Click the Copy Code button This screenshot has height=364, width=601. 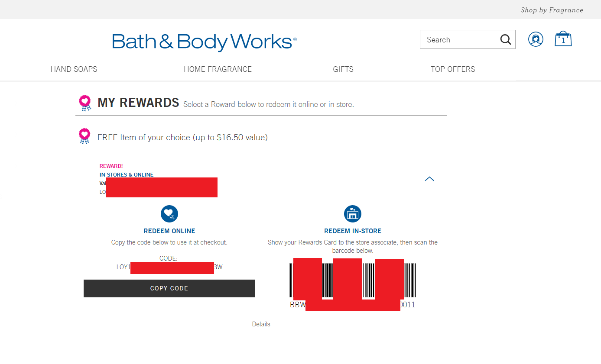(169, 288)
